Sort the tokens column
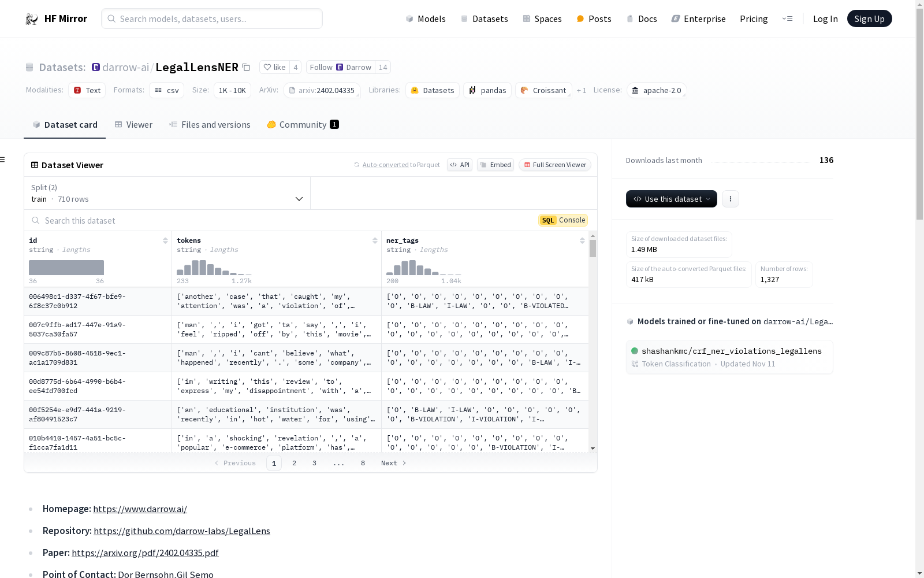The height and width of the screenshot is (578, 924). (x=375, y=240)
